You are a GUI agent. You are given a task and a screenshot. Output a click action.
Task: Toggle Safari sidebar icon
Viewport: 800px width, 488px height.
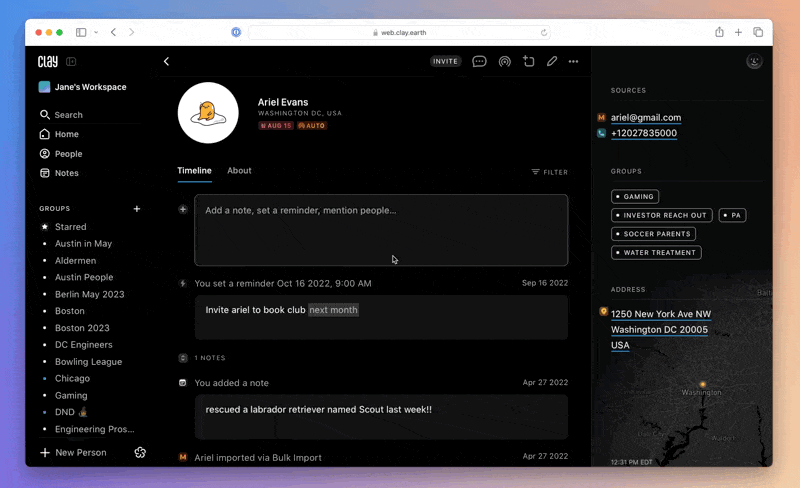click(81, 32)
